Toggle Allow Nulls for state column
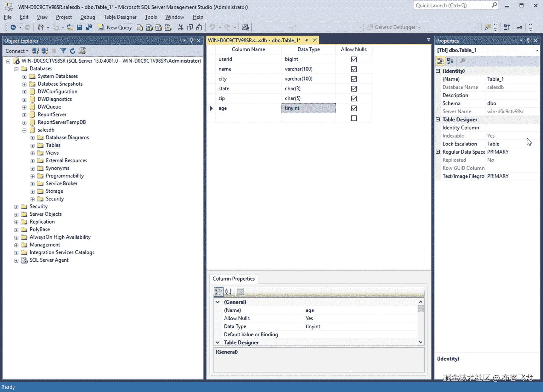 tap(354, 89)
